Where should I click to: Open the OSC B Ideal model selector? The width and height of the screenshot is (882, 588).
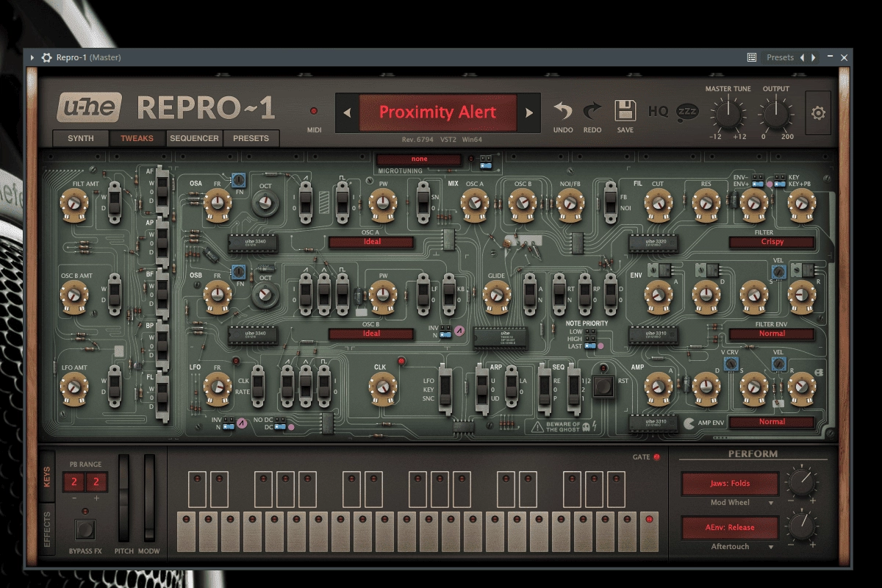(x=371, y=333)
